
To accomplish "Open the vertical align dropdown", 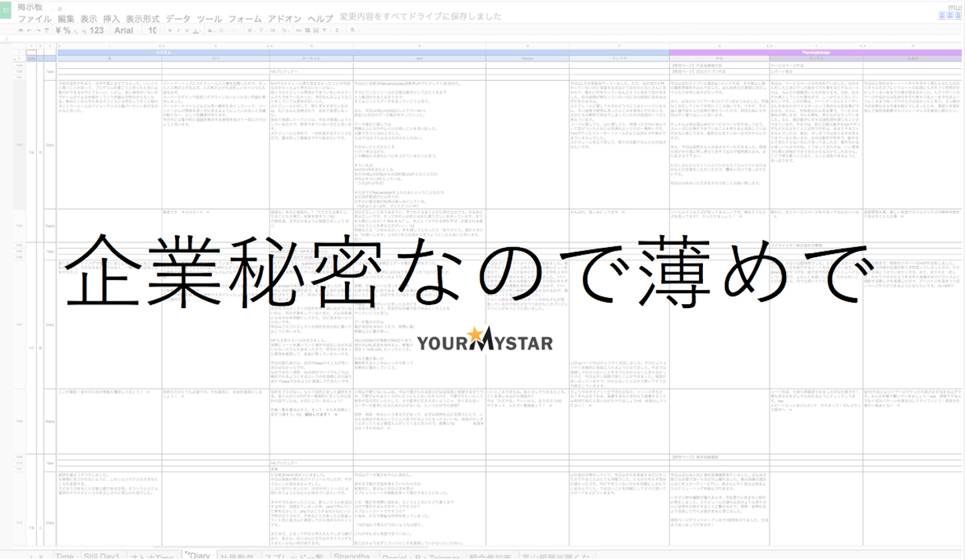I will pos(262,30).
